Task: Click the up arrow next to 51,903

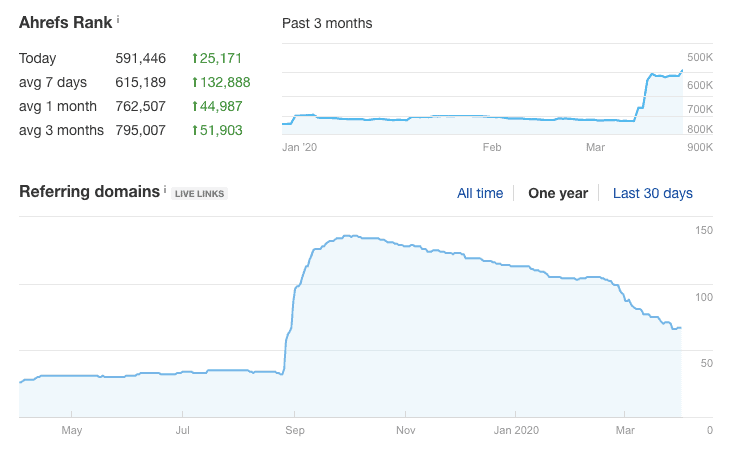Action: click(195, 130)
